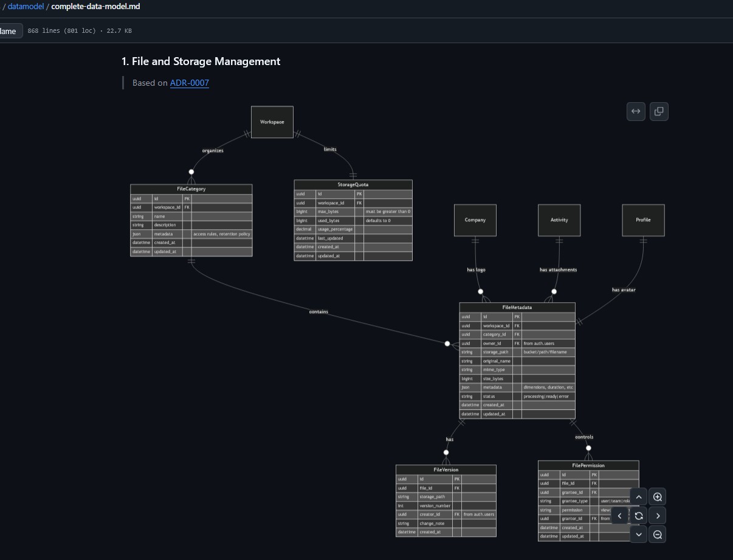The width and height of the screenshot is (733, 560).
Task: Click the FileMetadata table header
Action: [517, 307]
